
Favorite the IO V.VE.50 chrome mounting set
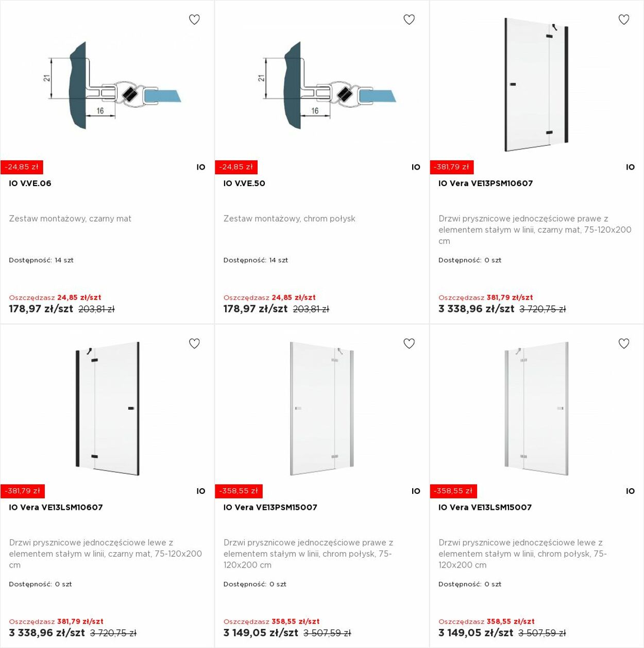pyautogui.click(x=409, y=20)
